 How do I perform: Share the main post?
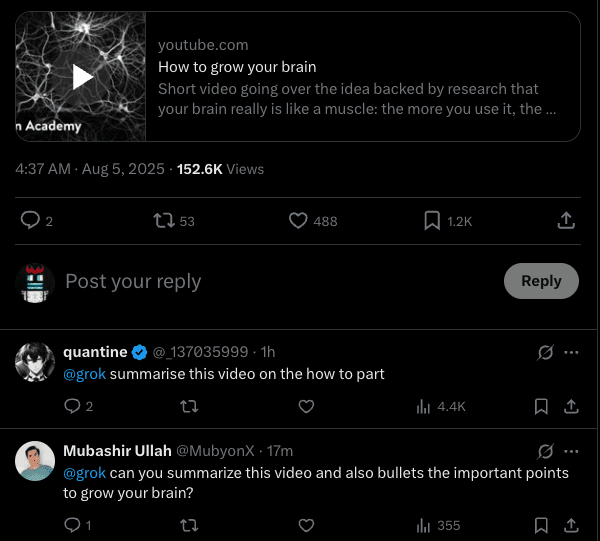pyautogui.click(x=565, y=221)
